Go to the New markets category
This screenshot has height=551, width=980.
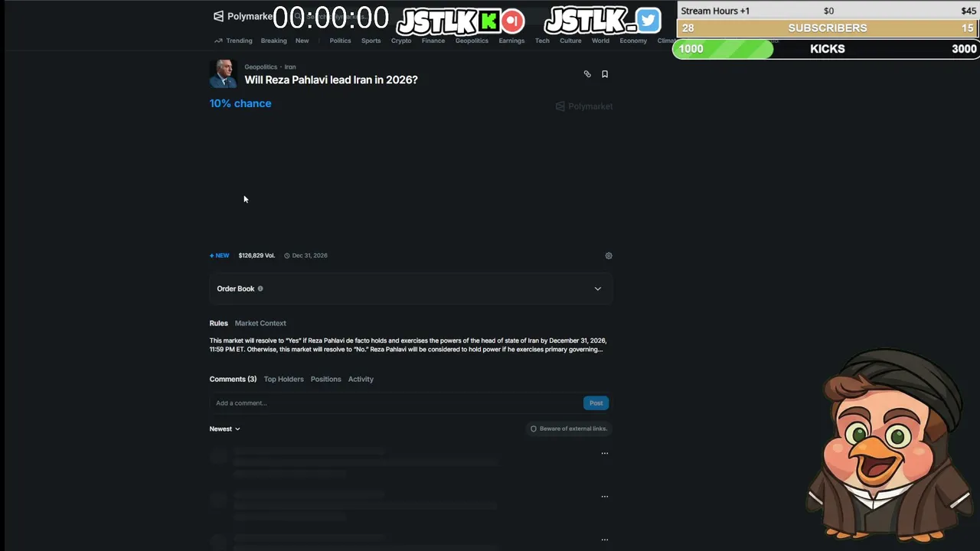pyautogui.click(x=302, y=41)
